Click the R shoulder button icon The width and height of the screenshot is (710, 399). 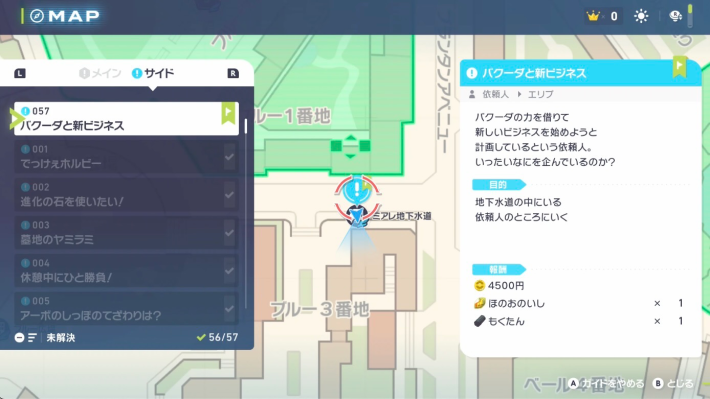(233, 73)
